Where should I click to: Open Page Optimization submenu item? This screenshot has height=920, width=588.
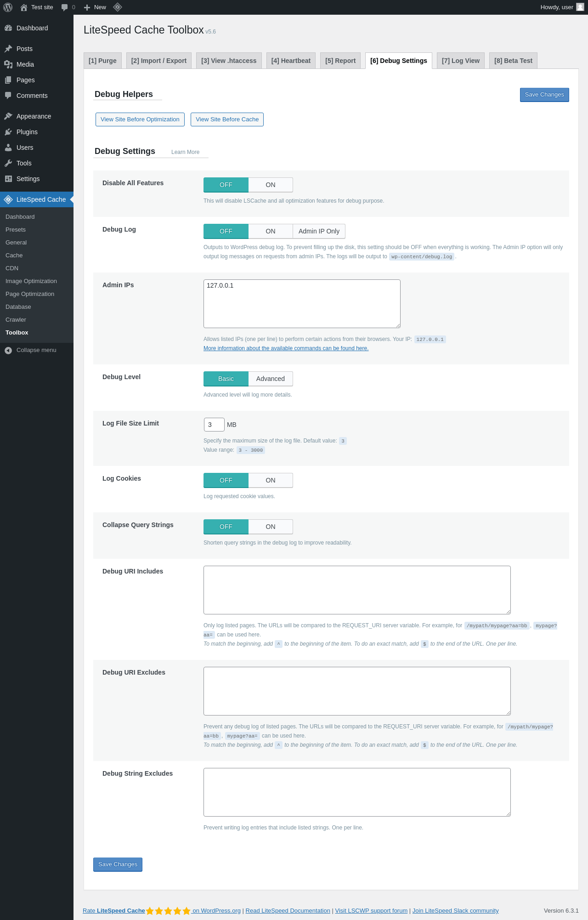point(30,294)
